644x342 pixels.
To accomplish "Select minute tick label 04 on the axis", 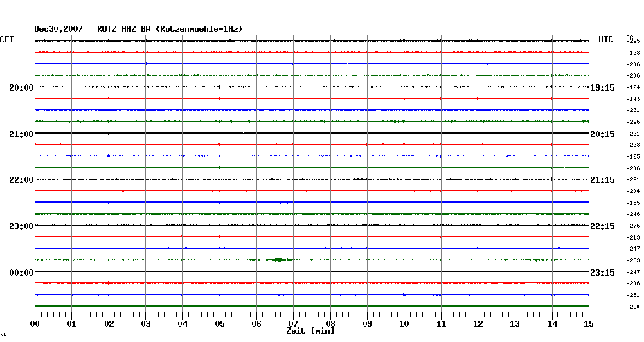I will (182, 324).
